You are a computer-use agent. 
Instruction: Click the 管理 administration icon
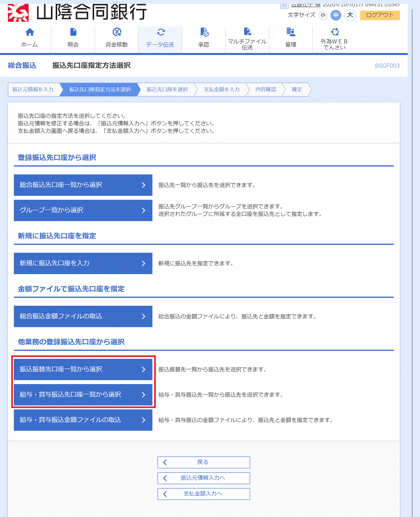pyautogui.click(x=291, y=32)
